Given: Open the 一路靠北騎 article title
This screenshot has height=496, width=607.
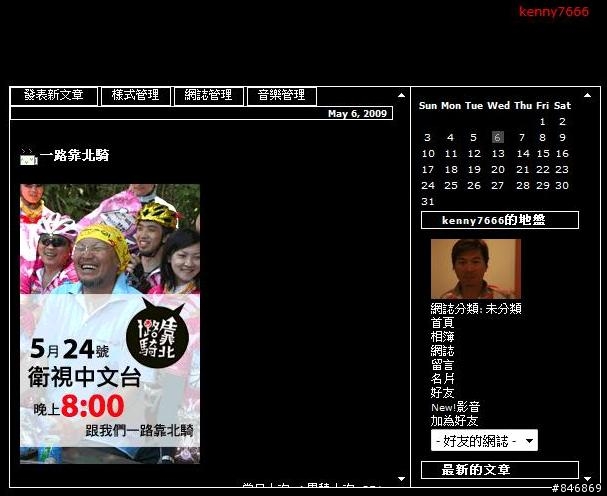Looking at the screenshot, I should click(x=74, y=155).
